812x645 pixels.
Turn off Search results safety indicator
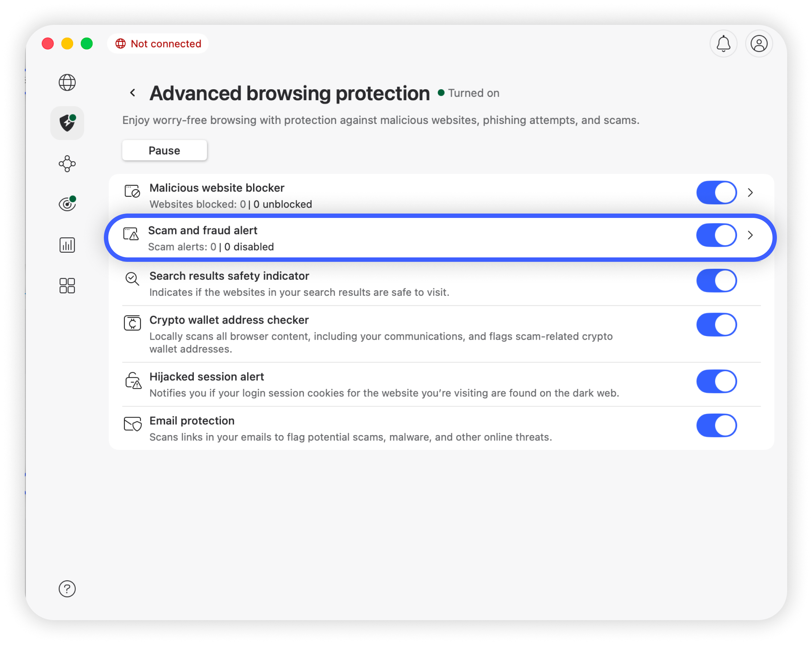click(716, 281)
